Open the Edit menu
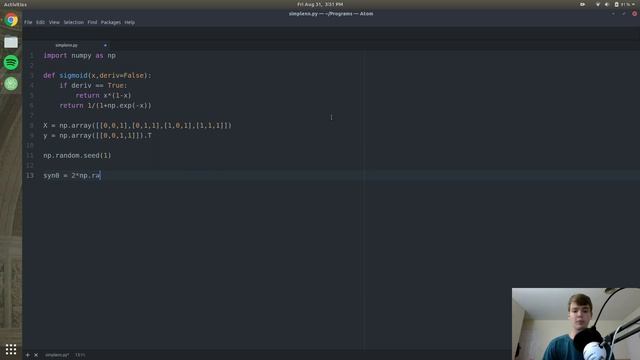 pyautogui.click(x=40, y=22)
